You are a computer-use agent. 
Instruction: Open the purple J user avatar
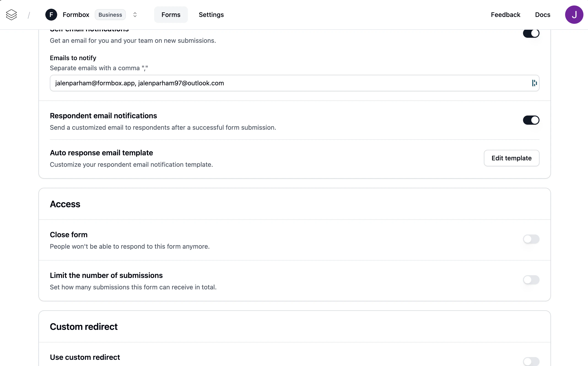[574, 15]
